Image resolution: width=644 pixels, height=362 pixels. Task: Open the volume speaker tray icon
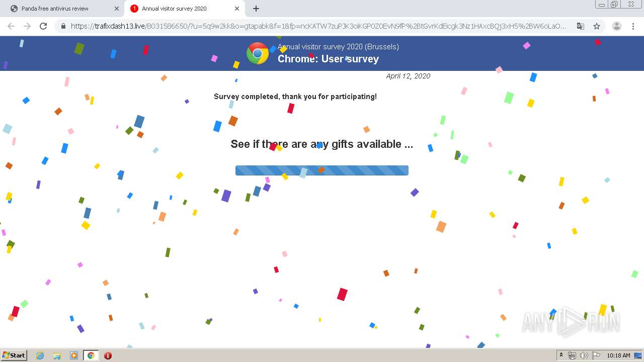coord(584,355)
